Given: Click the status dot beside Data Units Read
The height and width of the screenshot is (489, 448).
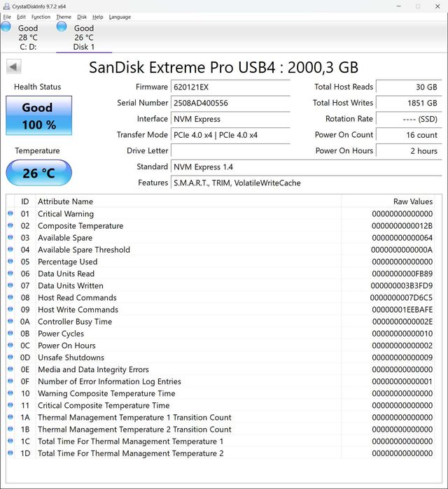Looking at the screenshot, I should [x=10, y=274].
